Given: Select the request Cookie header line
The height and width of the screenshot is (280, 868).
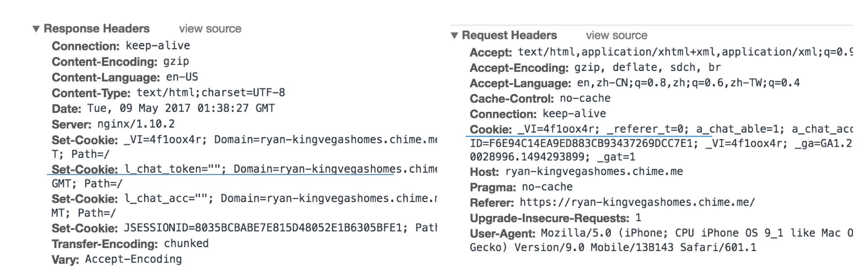Looking at the screenshot, I should [661, 129].
